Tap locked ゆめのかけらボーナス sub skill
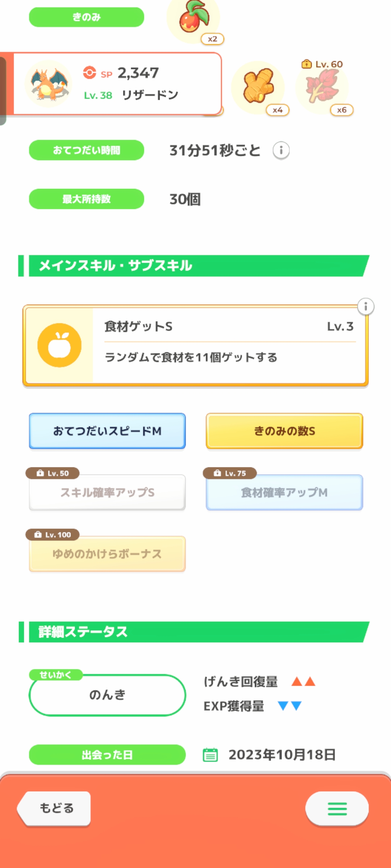The height and width of the screenshot is (868, 391). coord(107,554)
